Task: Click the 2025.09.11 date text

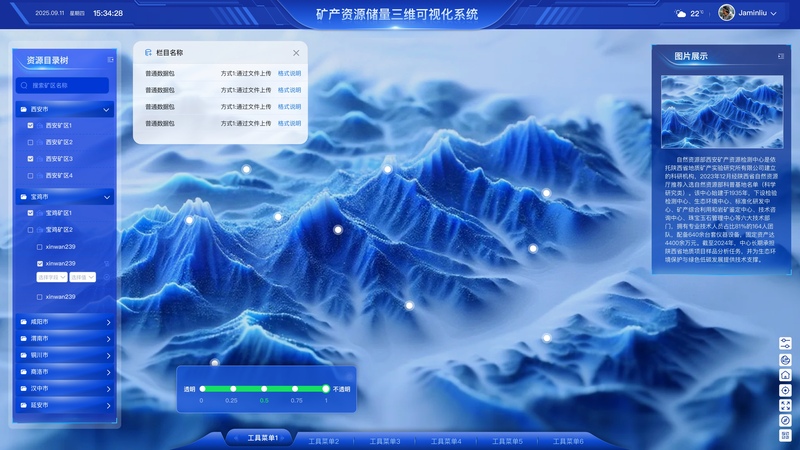Action: [50, 13]
